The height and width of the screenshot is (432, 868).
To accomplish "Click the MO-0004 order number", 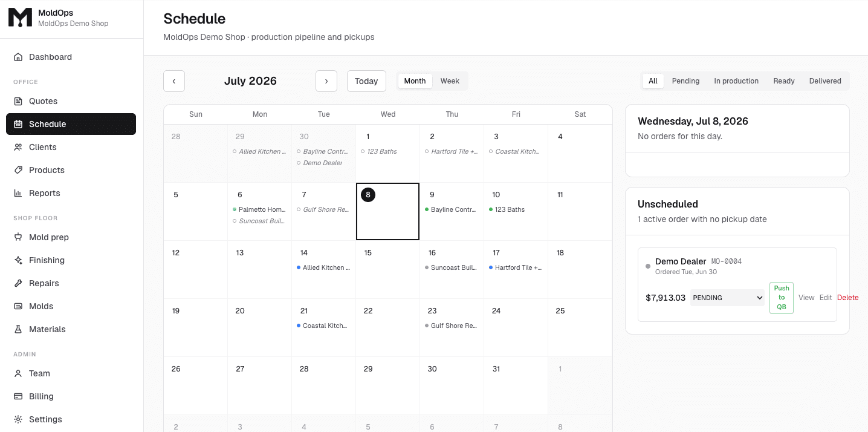I will [x=727, y=261].
